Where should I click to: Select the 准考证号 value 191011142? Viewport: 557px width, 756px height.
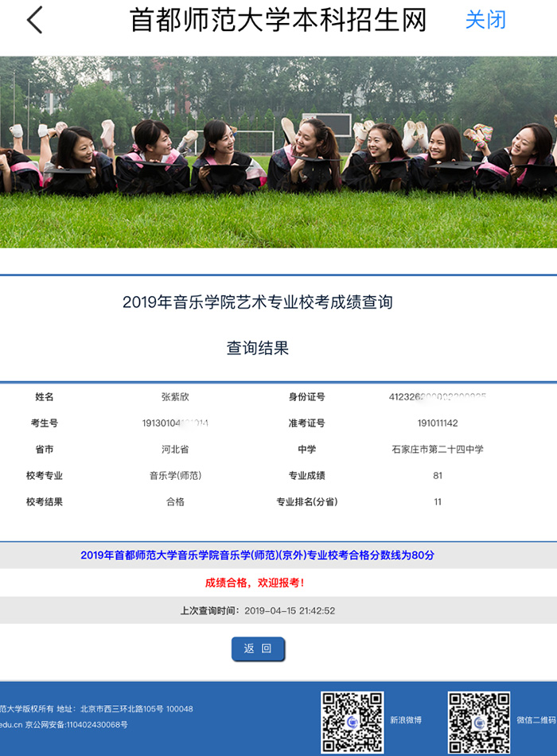tap(438, 423)
